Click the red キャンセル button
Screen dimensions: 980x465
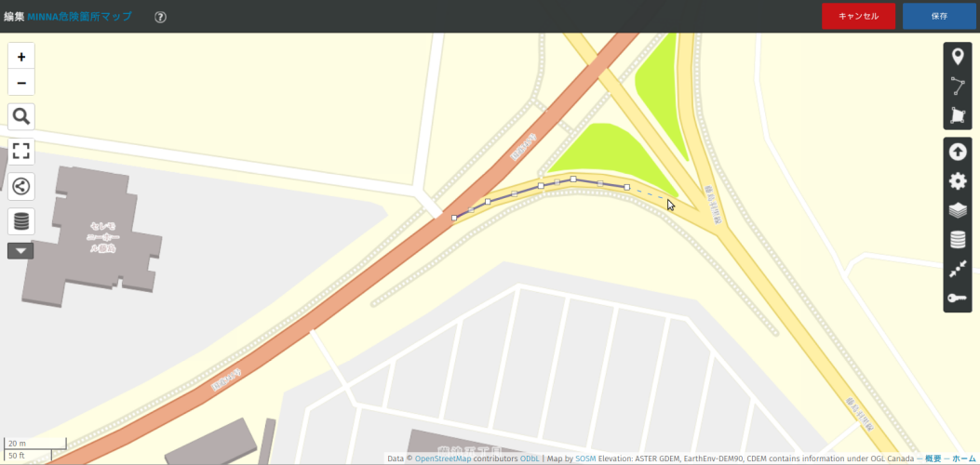point(858,16)
